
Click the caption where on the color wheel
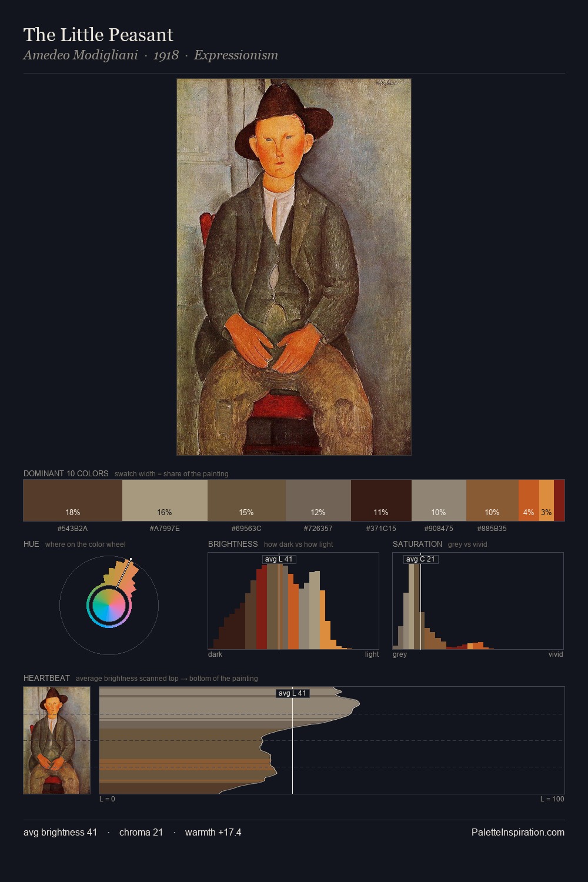(x=85, y=544)
